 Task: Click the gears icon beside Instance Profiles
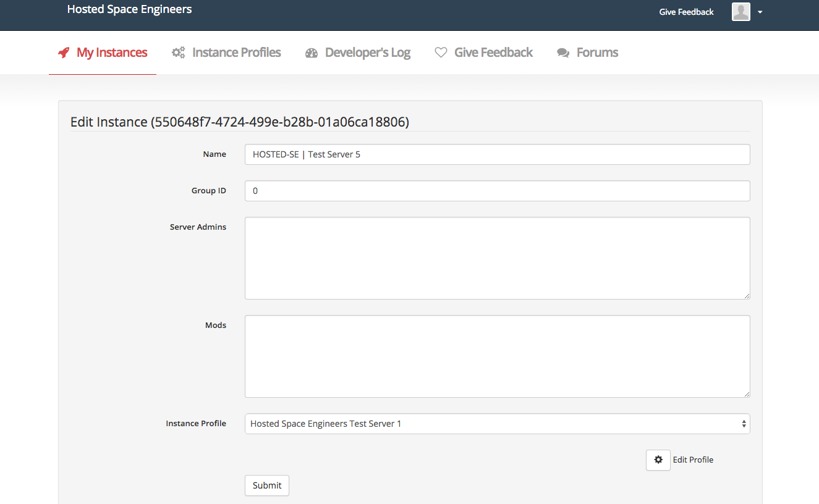(179, 53)
